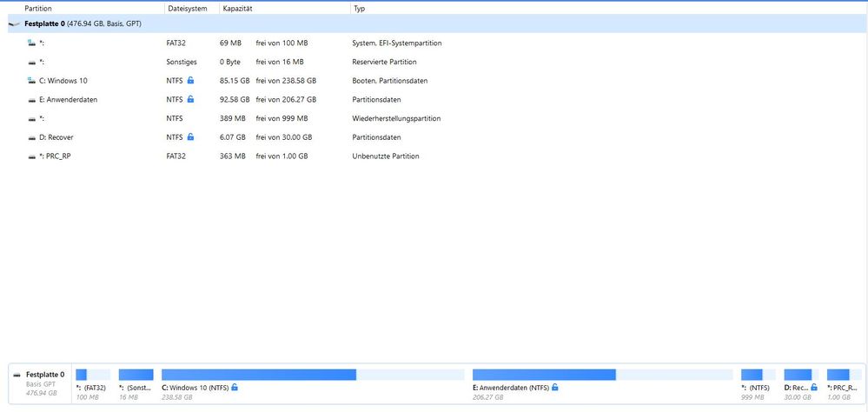Viewport: 868px width, 412px height.
Task: Collapse the Festplatte 0 disk tree
Action: tap(12, 23)
